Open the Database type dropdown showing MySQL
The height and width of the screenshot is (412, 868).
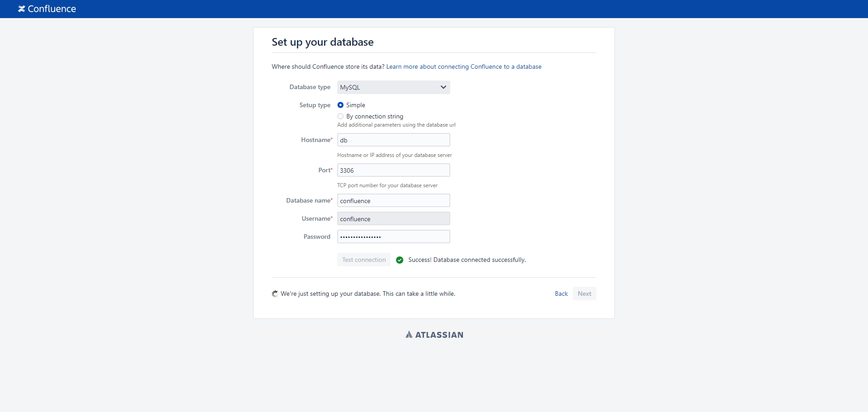[x=393, y=87]
